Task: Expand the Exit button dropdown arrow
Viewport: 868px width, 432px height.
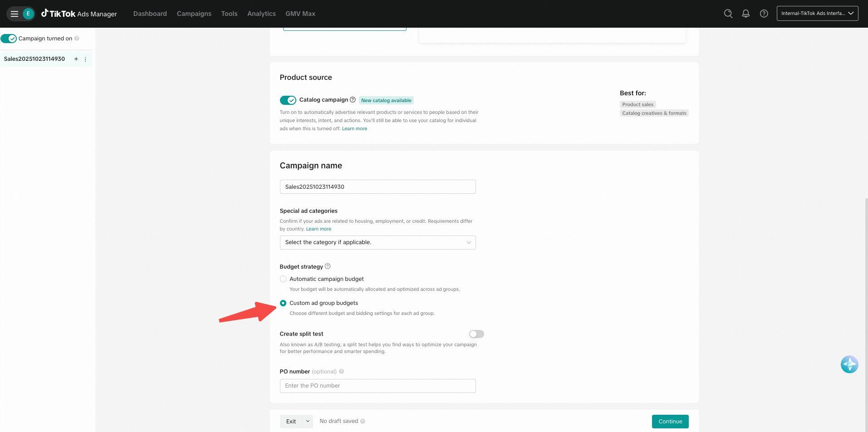Action: (308, 421)
